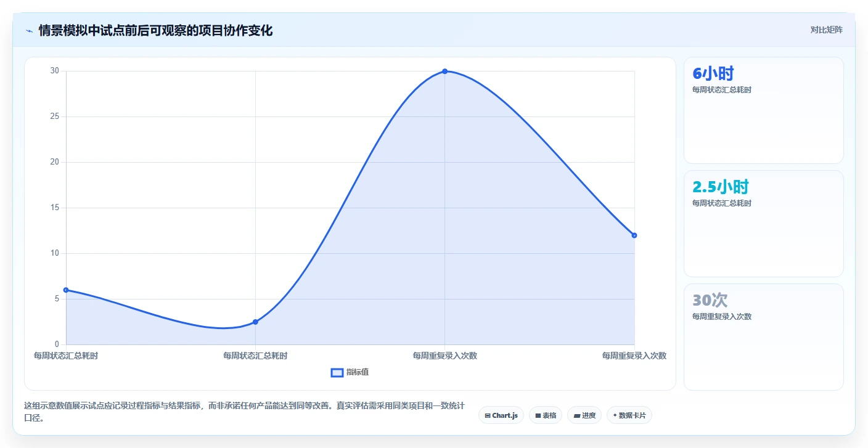Click the chart data point at value 2.5

click(x=255, y=322)
